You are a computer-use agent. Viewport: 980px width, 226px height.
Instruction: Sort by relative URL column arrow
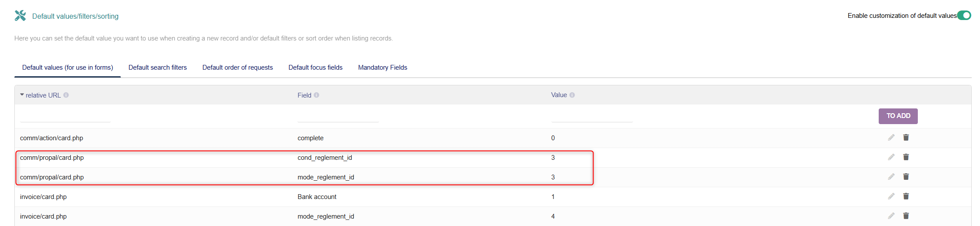22,94
